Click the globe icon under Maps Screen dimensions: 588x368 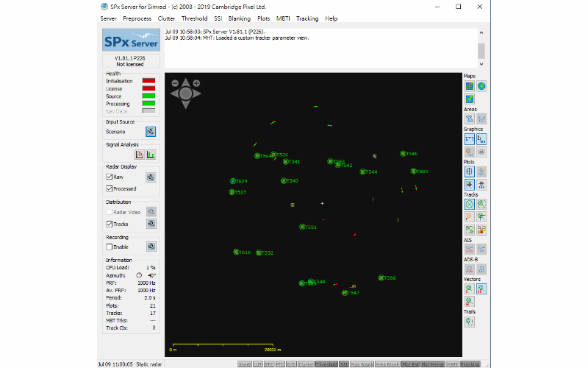pyautogui.click(x=481, y=86)
